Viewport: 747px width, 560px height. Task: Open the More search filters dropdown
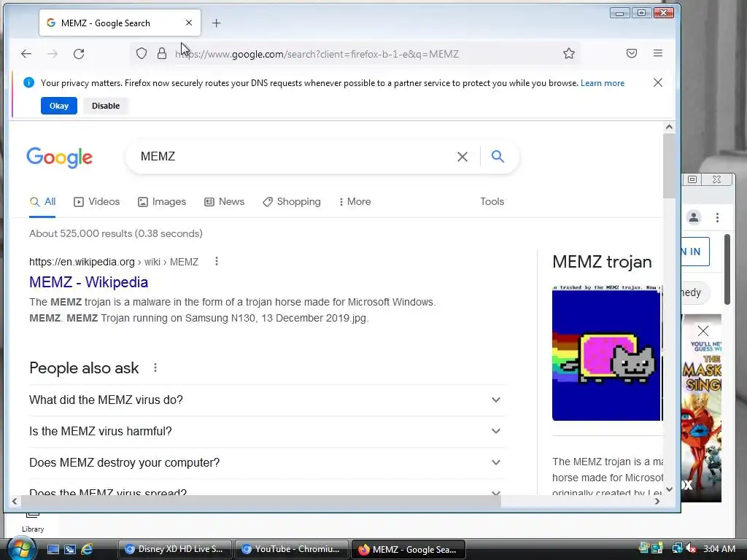coord(355,202)
